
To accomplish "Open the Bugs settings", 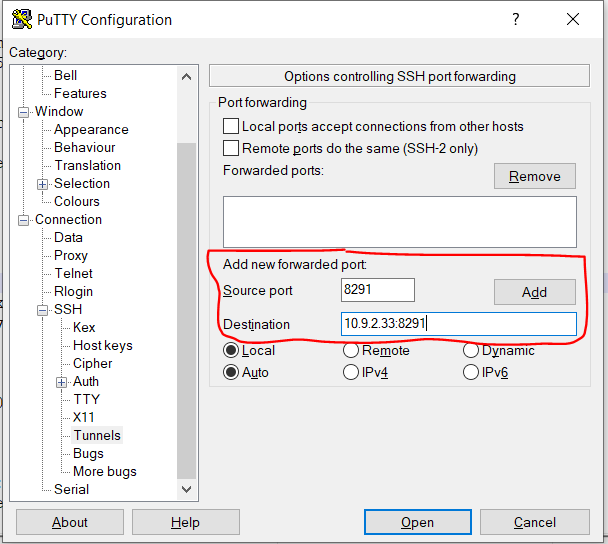I will tap(88, 453).
